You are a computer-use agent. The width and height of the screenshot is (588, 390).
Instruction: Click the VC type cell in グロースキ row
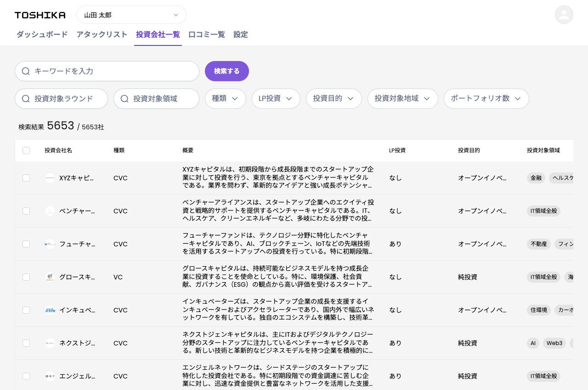coord(118,277)
